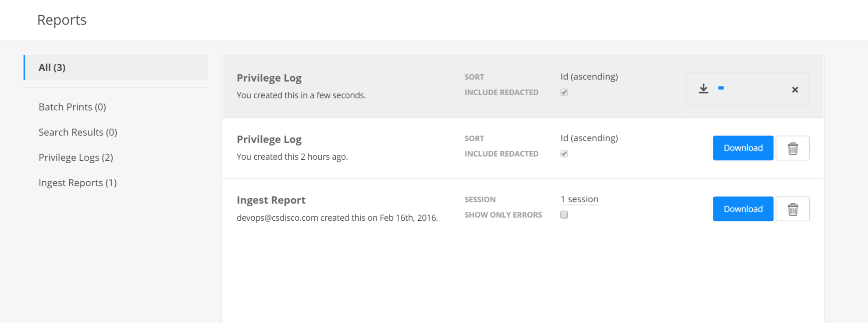This screenshot has height=323, width=868.
Task: Download the Privilege Log created 2 hours ago
Action: coord(743,148)
